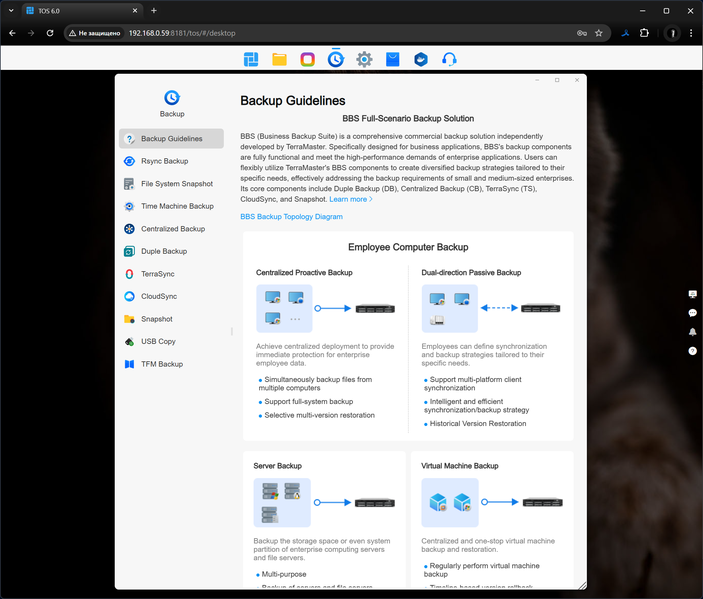
Task: Select Backup Guidelines in the sidebar
Action: pyautogui.click(x=171, y=139)
